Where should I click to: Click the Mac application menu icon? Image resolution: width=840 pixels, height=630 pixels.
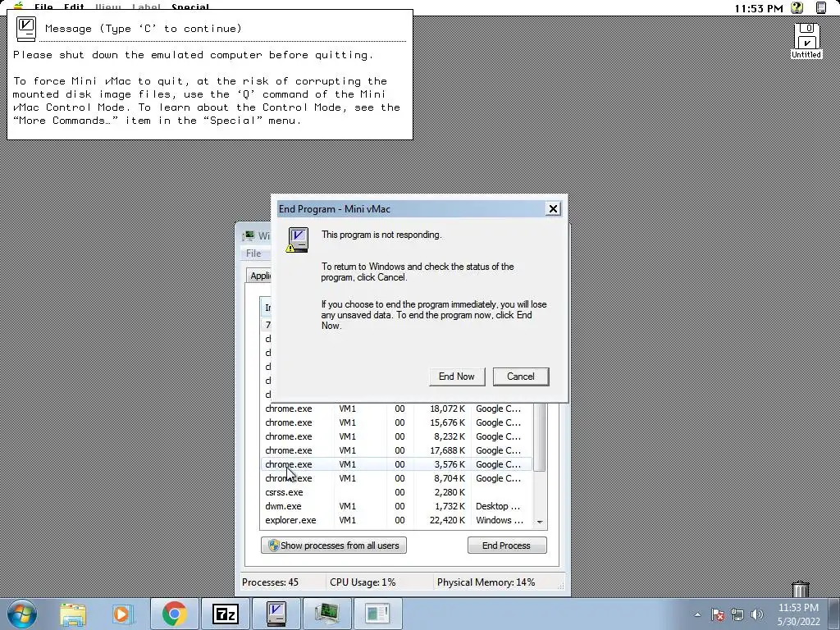820,7
